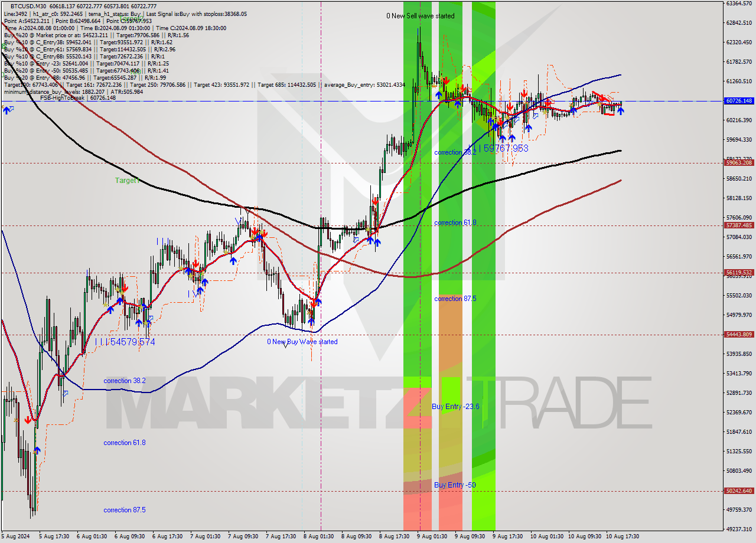Click the '10 Aug 09:30' time axis label
Viewport: 756px width, 543px height.
(584, 537)
